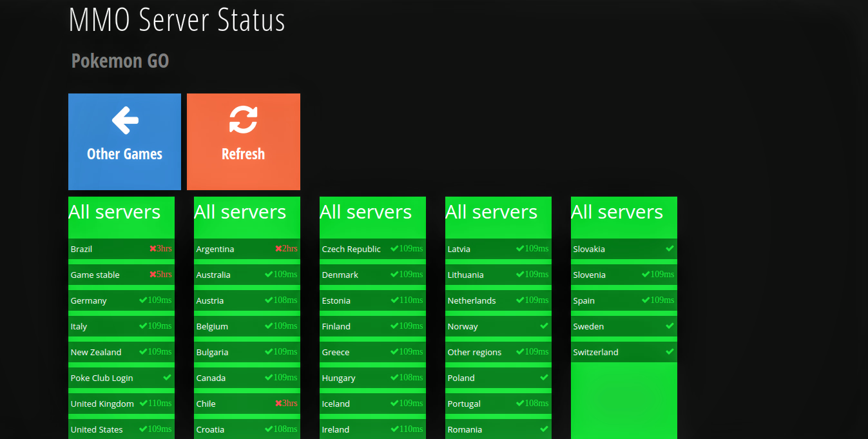Select the Lithuania server row

498,275
